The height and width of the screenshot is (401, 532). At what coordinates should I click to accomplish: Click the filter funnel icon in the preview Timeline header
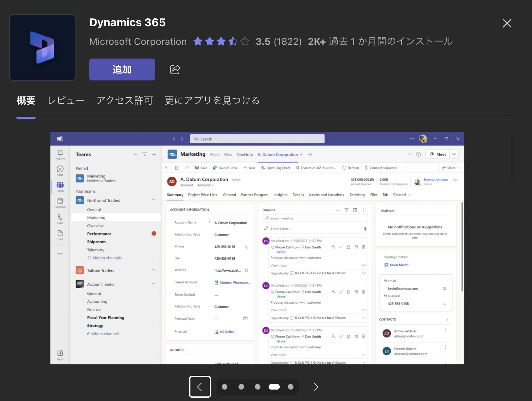coord(346,210)
